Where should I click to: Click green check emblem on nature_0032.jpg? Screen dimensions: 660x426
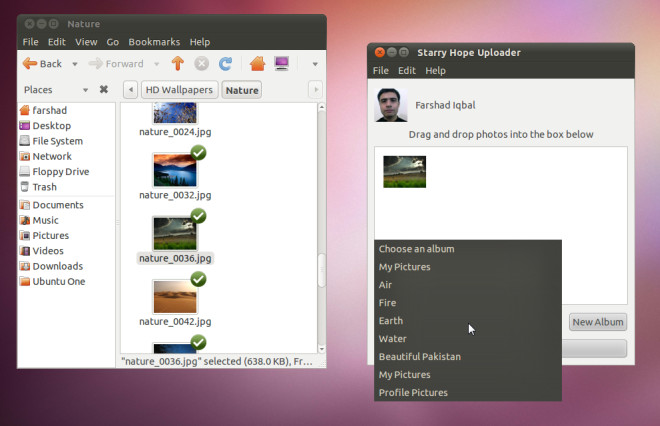coord(198,152)
